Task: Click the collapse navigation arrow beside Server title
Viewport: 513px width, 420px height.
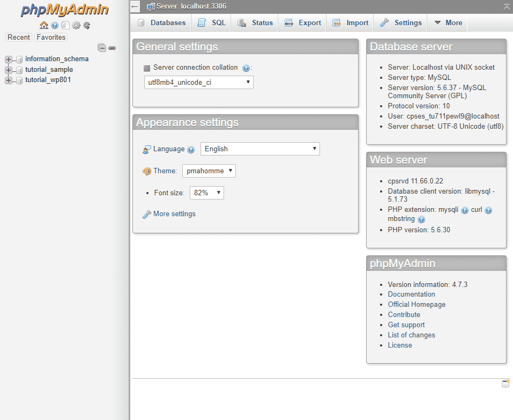Action: pos(135,6)
